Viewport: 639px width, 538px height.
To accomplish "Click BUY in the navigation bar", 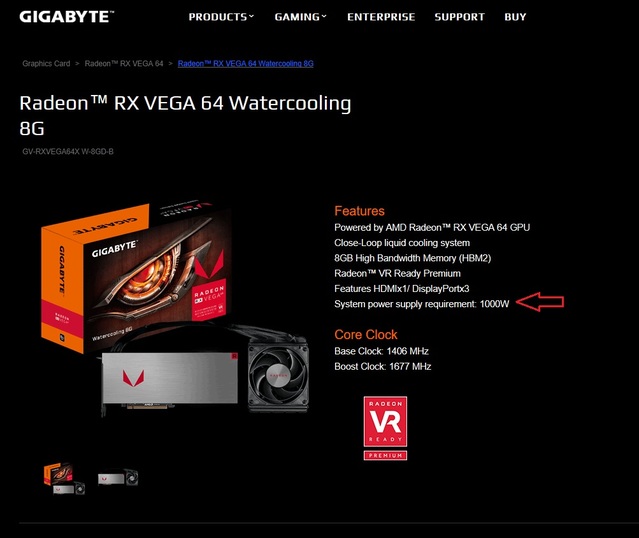I will point(515,17).
